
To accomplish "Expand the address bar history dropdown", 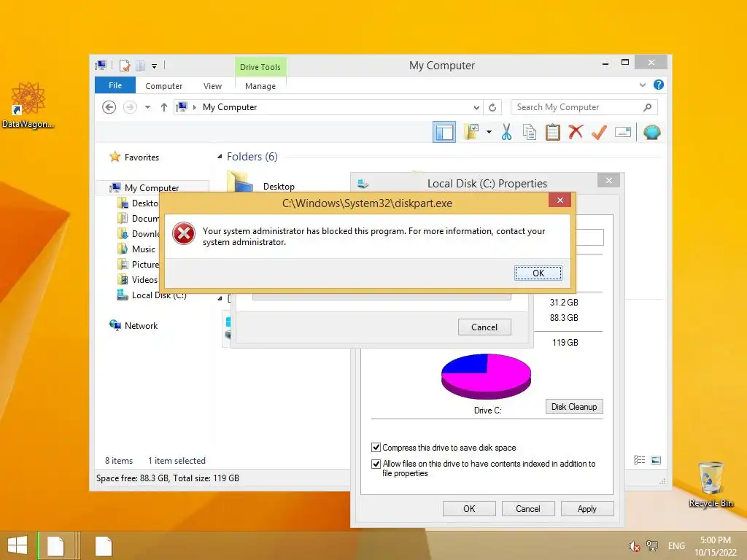I will [476, 107].
